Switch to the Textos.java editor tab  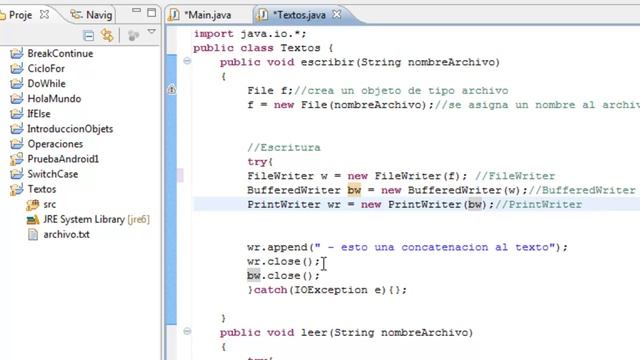pos(299,15)
